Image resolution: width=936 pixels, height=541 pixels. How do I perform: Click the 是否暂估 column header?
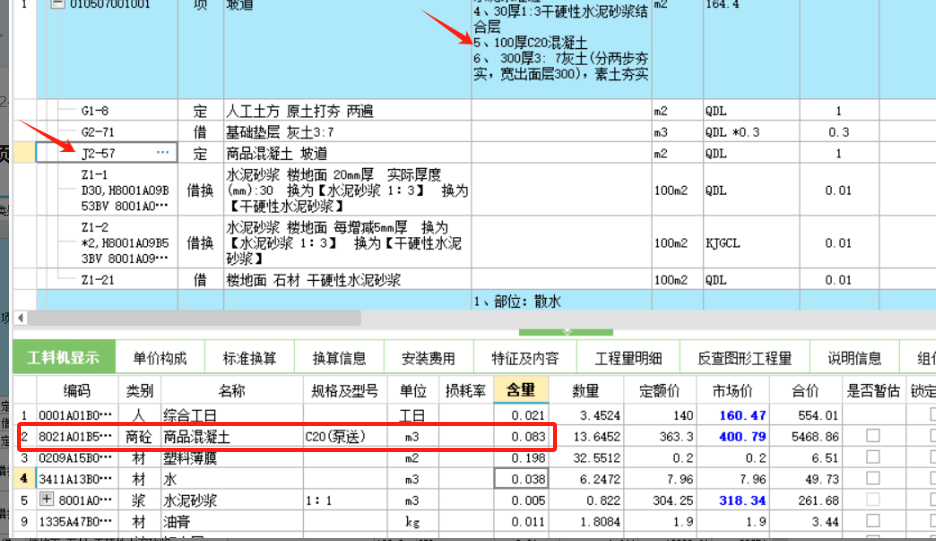click(873, 391)
